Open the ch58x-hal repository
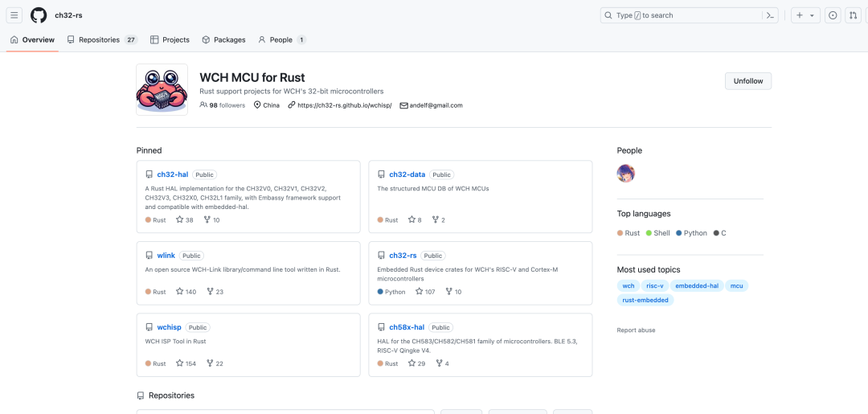The image size is (868, 414). click(407, 327)
